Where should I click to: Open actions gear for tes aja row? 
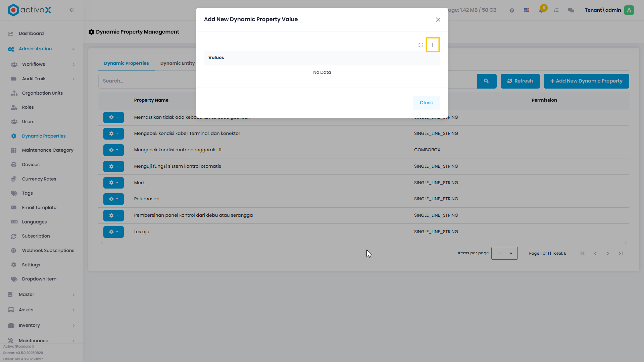point(113,232)
